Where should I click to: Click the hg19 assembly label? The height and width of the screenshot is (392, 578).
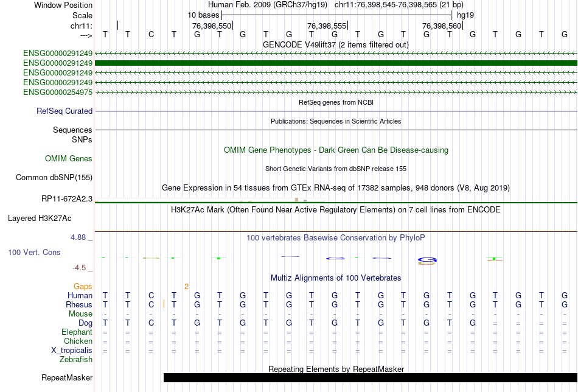(465, 15)
